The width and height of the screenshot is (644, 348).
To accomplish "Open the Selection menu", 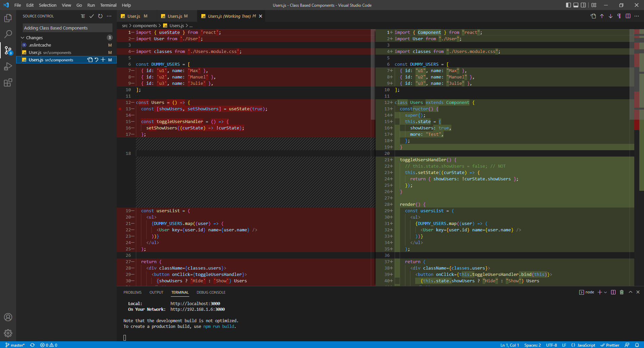I will [47, 5].
